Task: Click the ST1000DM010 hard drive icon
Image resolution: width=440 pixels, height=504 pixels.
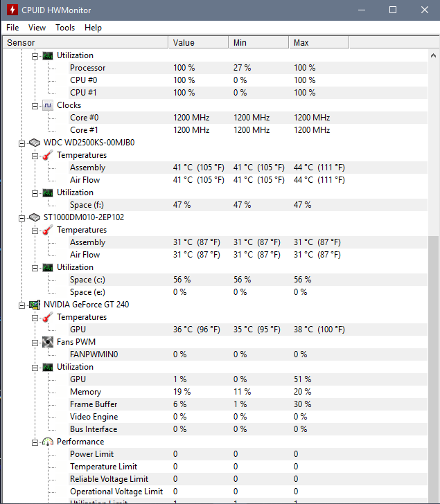Action: coord(35,217)
